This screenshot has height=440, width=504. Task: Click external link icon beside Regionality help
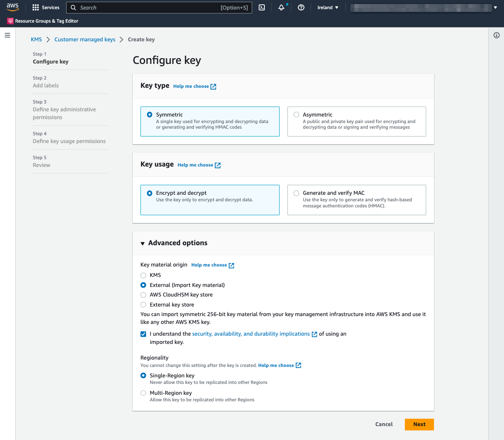click(298, 365)
